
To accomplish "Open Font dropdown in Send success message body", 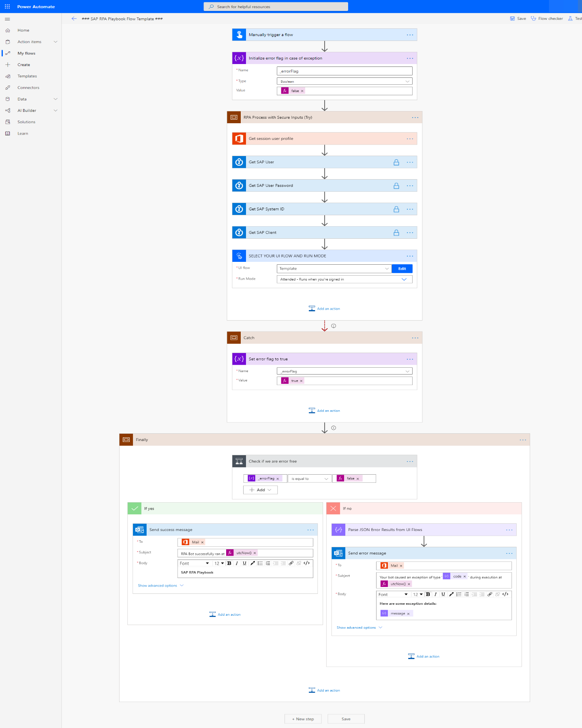I will click(195, 563).
